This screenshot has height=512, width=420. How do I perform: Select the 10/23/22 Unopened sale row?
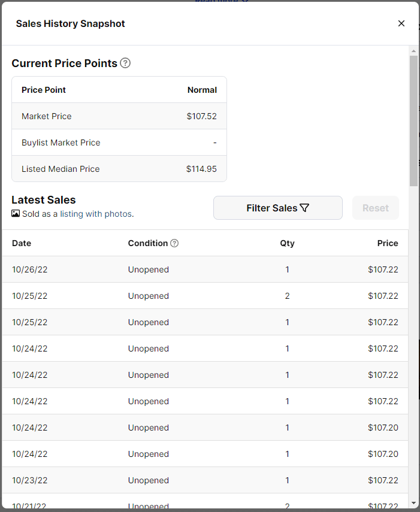click(x=205, y=480)
